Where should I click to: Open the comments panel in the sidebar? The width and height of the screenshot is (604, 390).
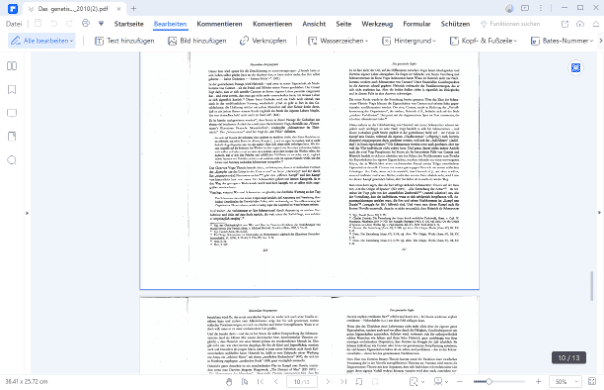click(12, 113)
